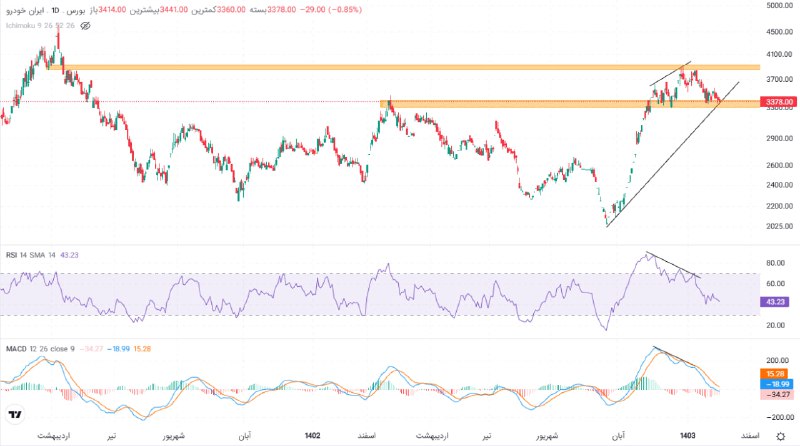Open chart settings gear in bottom-right corner
The height and width of the screenshot is (446, 800).
tap(780, 436)
